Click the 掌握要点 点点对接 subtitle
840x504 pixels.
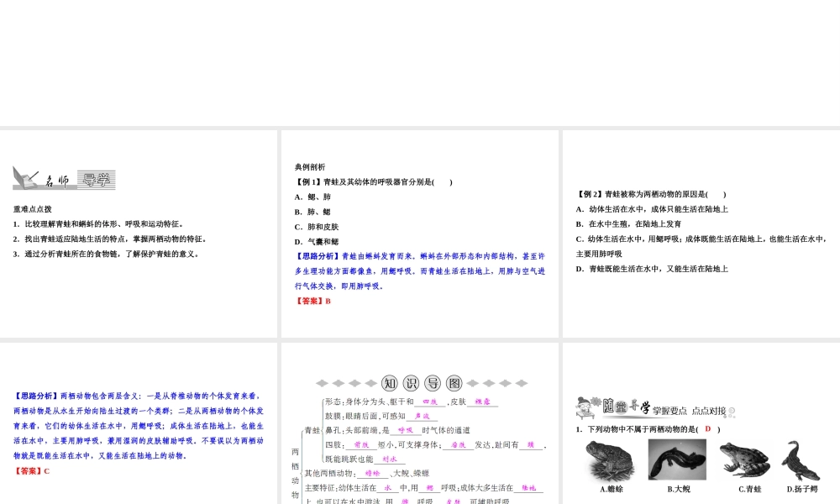coord(689,412)
